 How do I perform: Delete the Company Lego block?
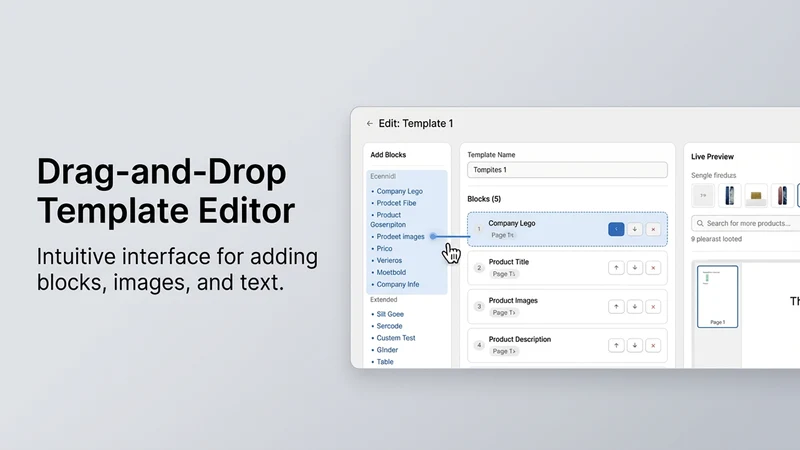click(653, 229)
